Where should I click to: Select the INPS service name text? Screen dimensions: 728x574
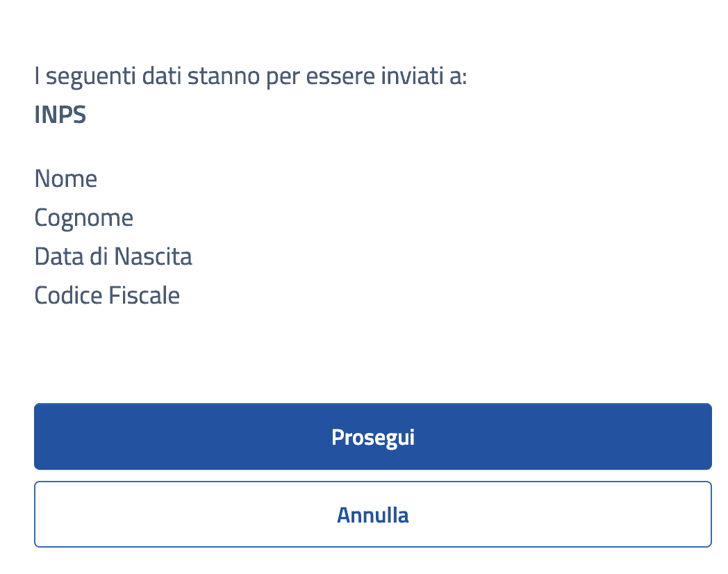click(x=60, y=114)
